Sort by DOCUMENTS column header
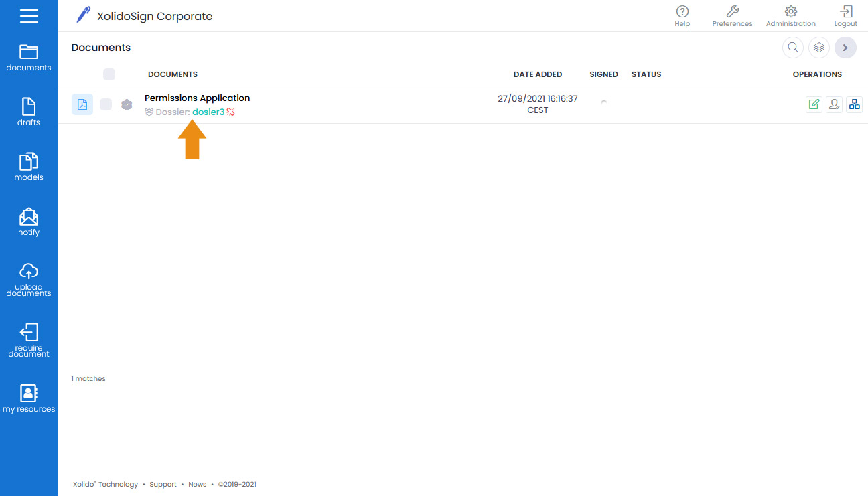Viewport: 868px width, 496px height. pyautogui.click(x=173, y=74)
